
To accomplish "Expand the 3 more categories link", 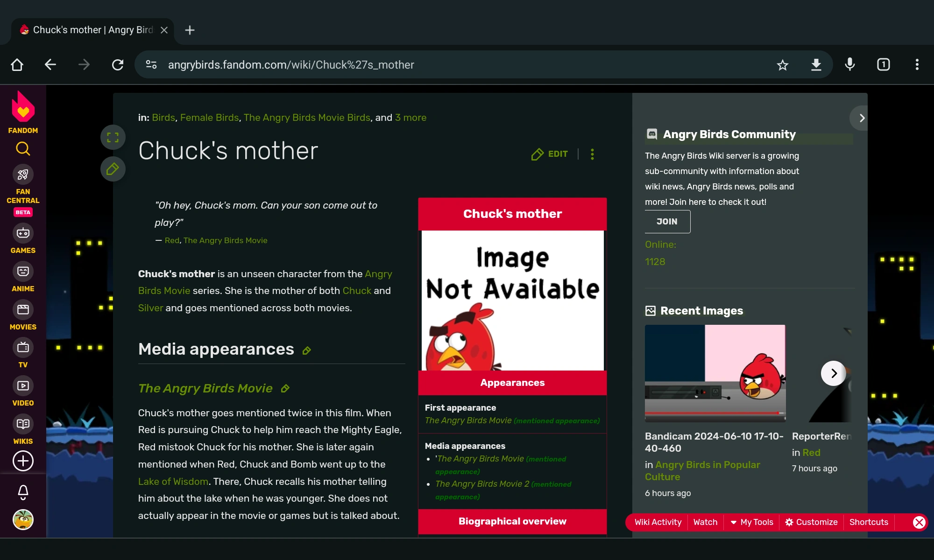I will 410,118.
